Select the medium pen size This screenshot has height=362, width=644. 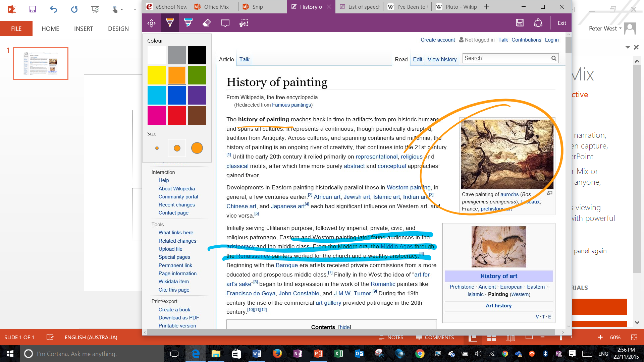pos(177,148)
